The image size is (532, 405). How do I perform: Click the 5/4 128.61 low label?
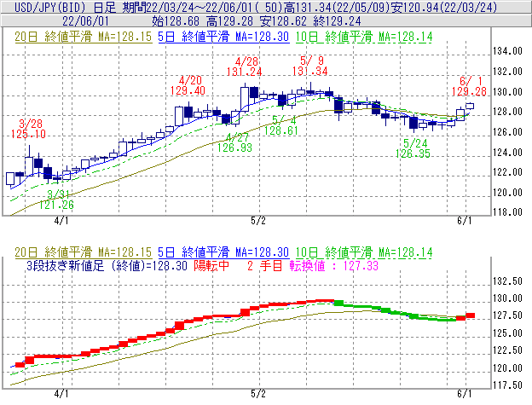[x=281, y=125]
